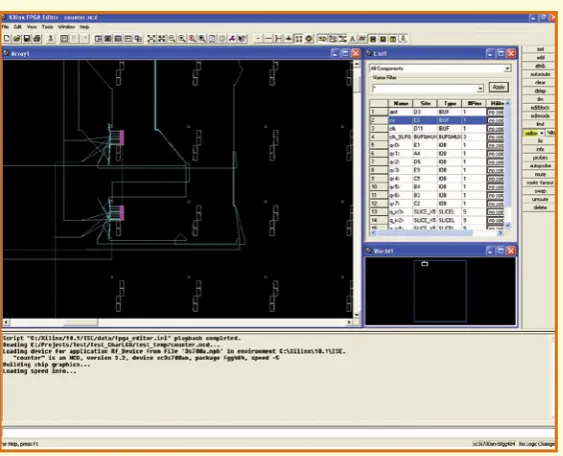563x456 pixels.
Task: Select the component row with site A4
Action: point(437,154)
